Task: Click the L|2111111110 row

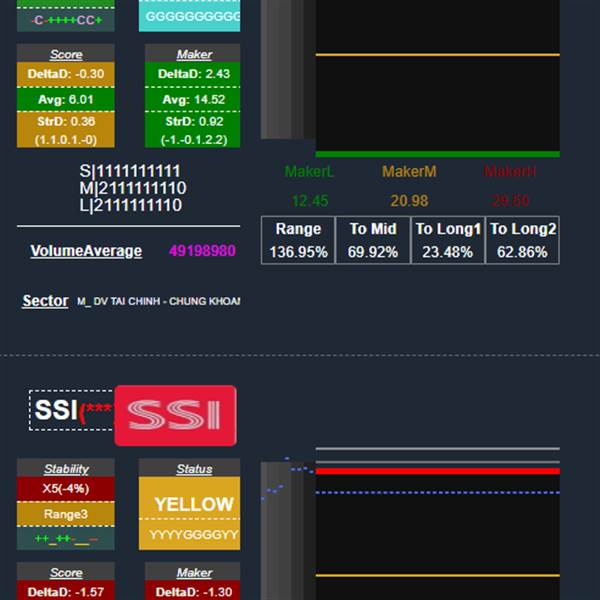Action: click(x=130, y=205)
